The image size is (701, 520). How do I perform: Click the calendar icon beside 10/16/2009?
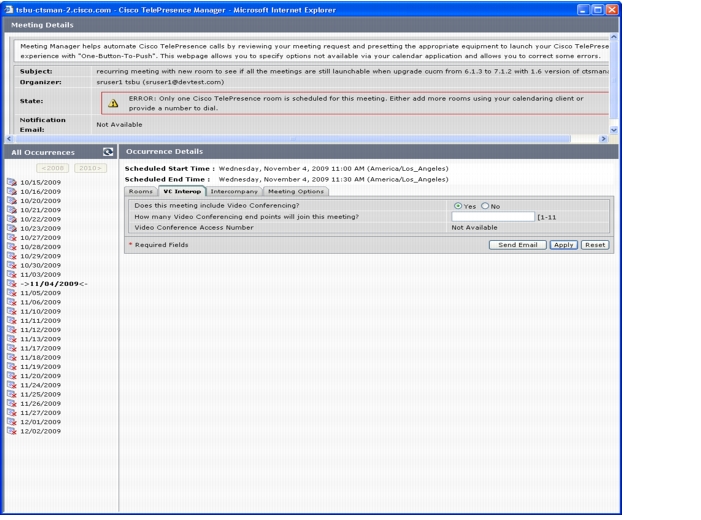(x=12, y=191)
